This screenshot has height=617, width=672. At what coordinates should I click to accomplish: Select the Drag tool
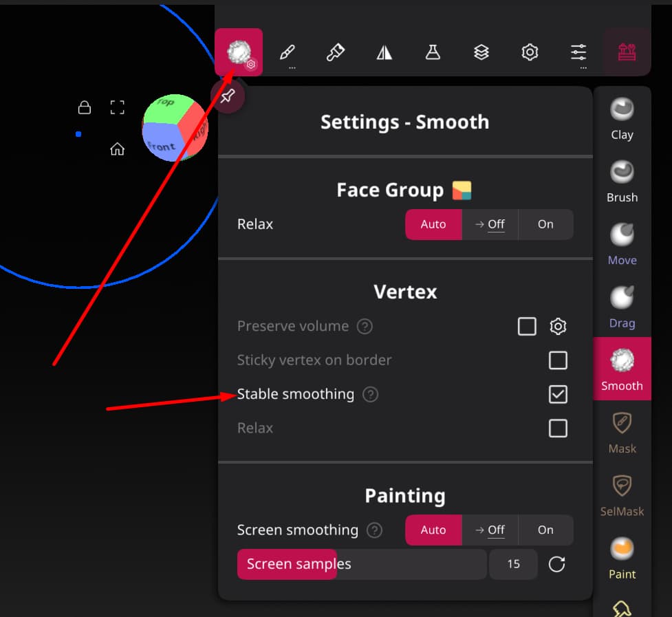622,307
